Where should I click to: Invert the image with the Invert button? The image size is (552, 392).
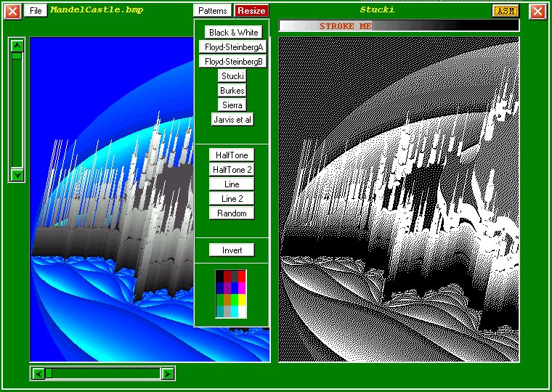[x=232, y=250]
